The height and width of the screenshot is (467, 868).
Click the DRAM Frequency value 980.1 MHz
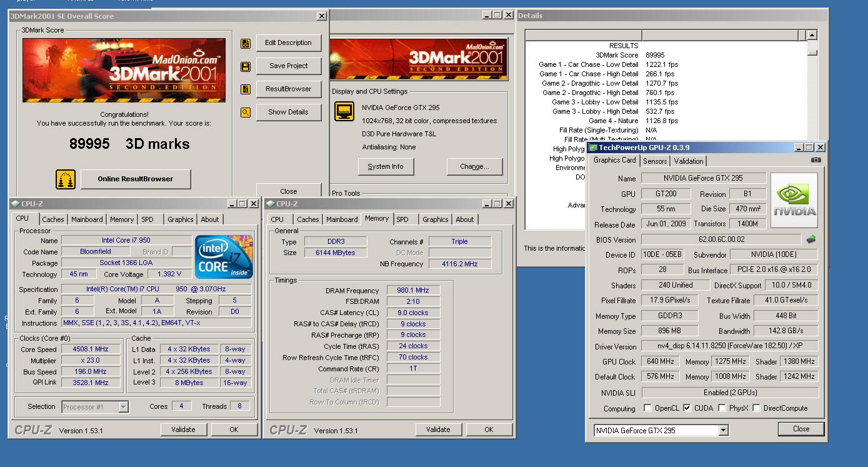(413, 291)
